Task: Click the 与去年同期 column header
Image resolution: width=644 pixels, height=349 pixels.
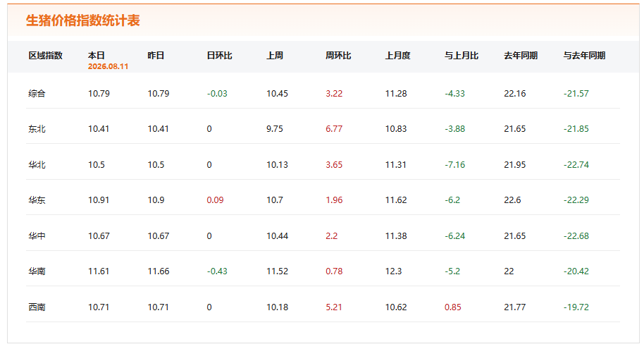Action: click(584, 56)
